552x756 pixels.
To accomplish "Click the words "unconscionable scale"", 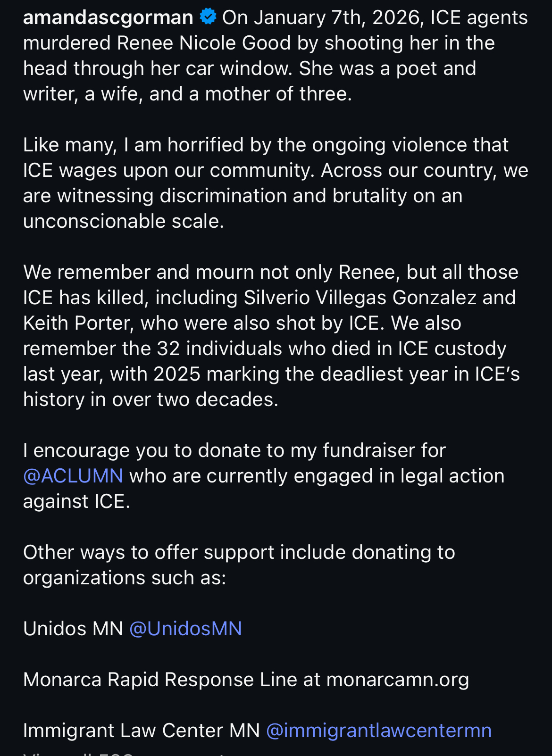I will [123, 221].
